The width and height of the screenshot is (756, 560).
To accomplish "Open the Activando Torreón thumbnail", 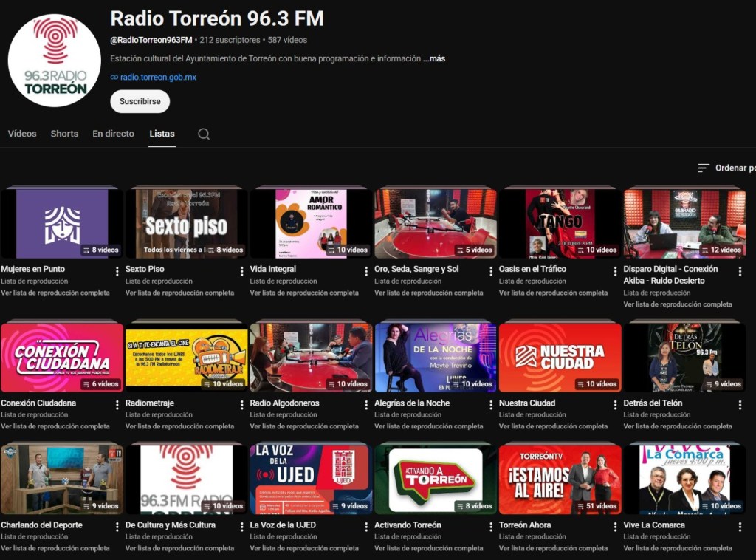I will [x=436, y=479].
